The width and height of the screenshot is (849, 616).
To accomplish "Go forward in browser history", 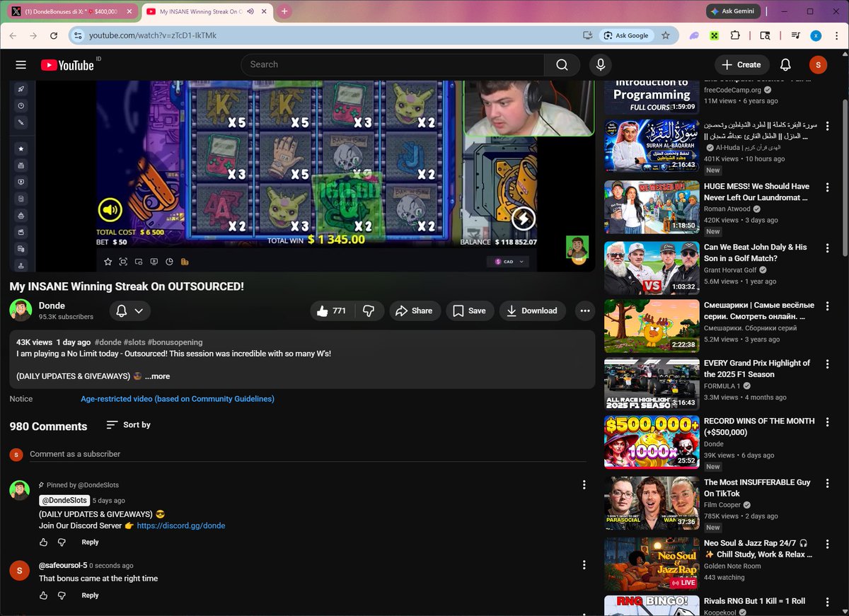I will click(x=33, y=35).
